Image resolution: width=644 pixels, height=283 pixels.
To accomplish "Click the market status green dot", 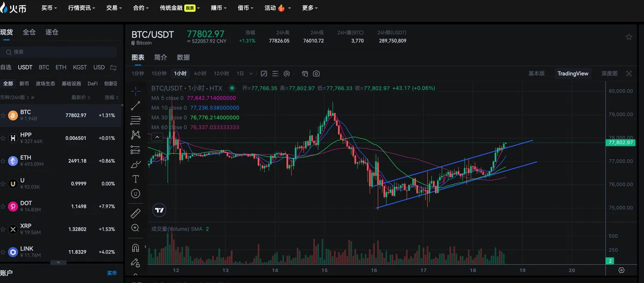I will (232, 88).
